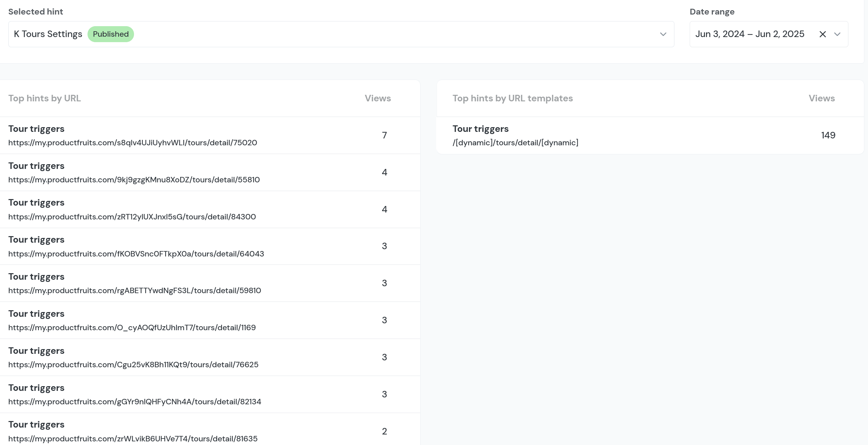The image size is (868, 445).
Task: Open URL ending in tours/detail/59810
Action: [x=135, y=291]
